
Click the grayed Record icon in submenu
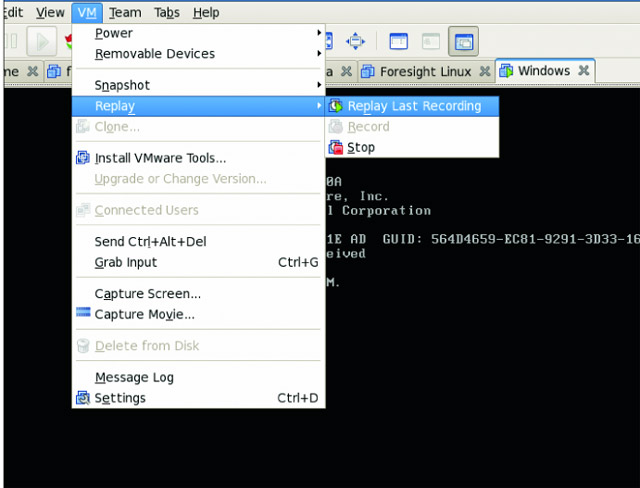(336, 126)
